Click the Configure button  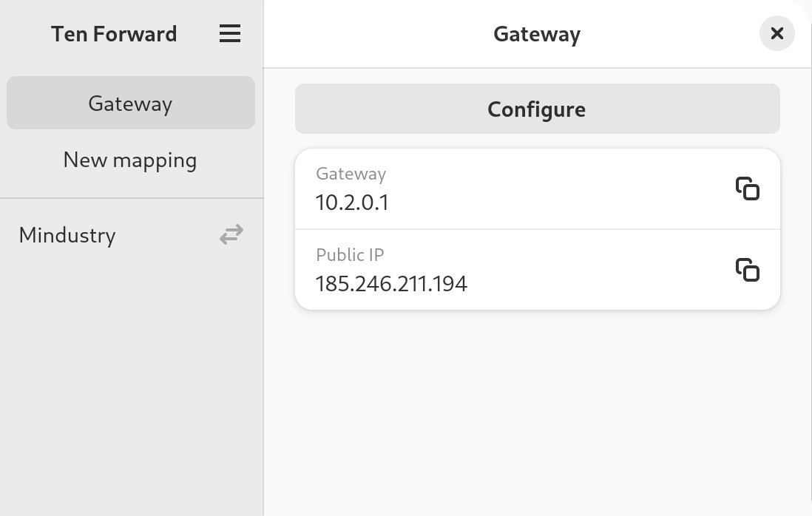tap(537, 109)
